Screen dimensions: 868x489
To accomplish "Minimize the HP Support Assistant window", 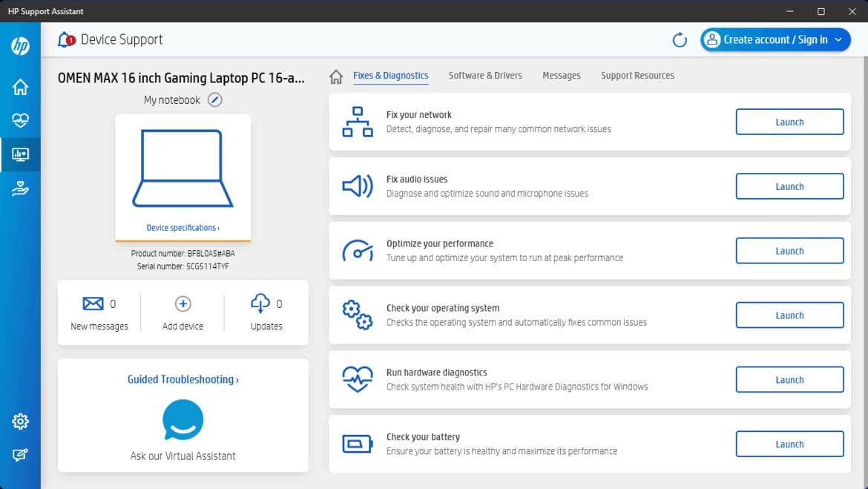I will click(x=790, y=11).
